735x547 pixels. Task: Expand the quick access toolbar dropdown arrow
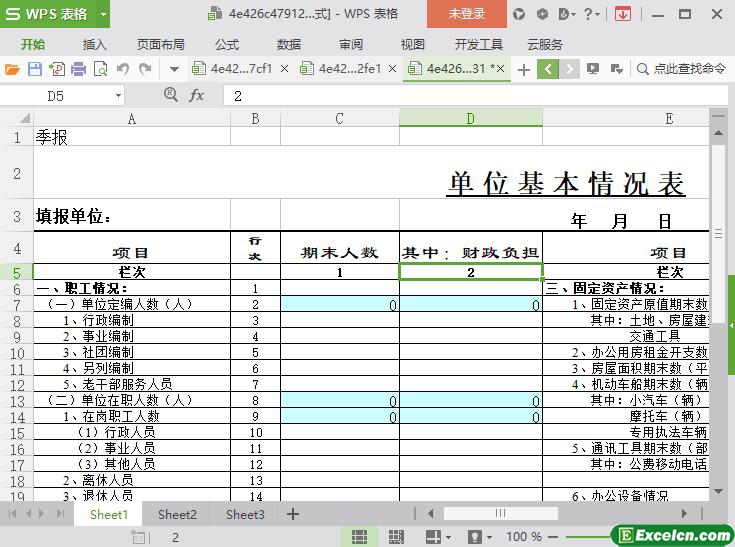point(174,69)
